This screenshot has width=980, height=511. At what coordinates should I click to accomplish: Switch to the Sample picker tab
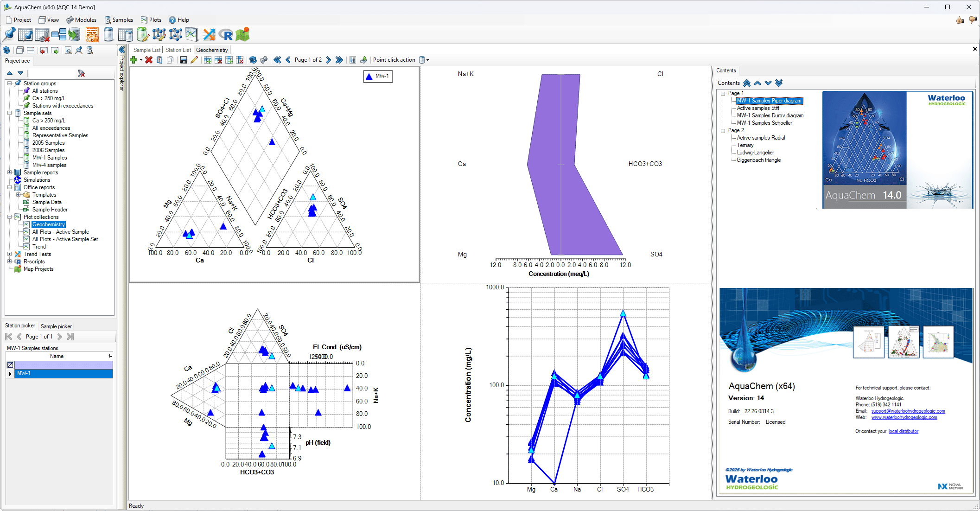click(56, 326)
